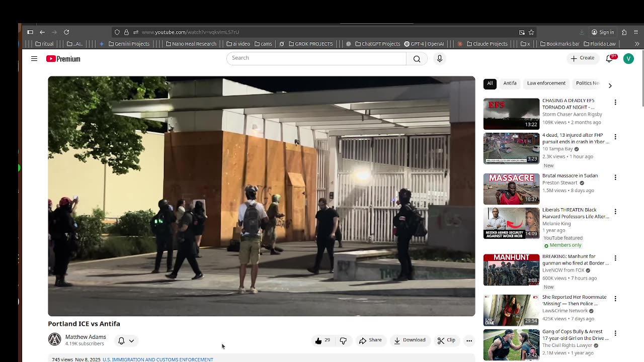Open the Create menu

583,58
